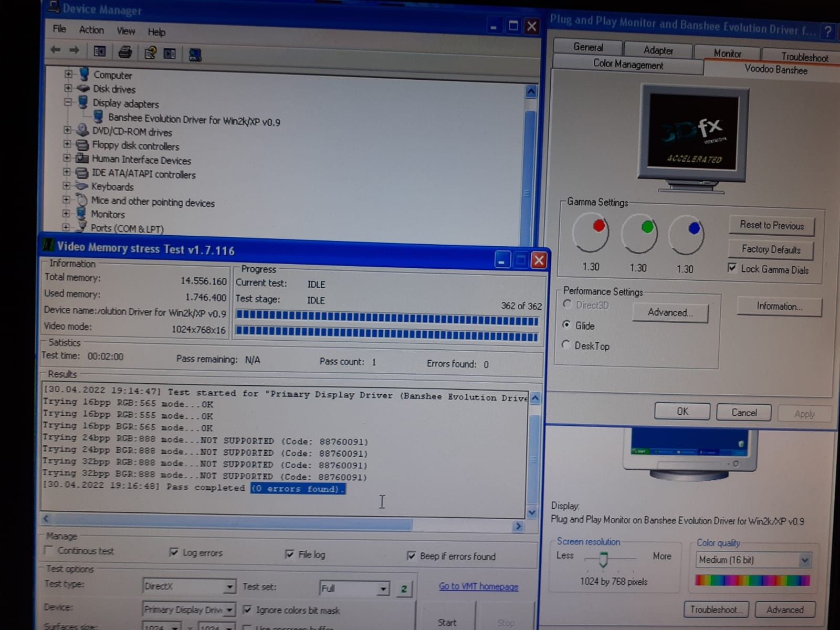This screenshot has height=630, width=840.
Task: Select the Floppy disk controllers icon
Action: click(x=82, y=144)
